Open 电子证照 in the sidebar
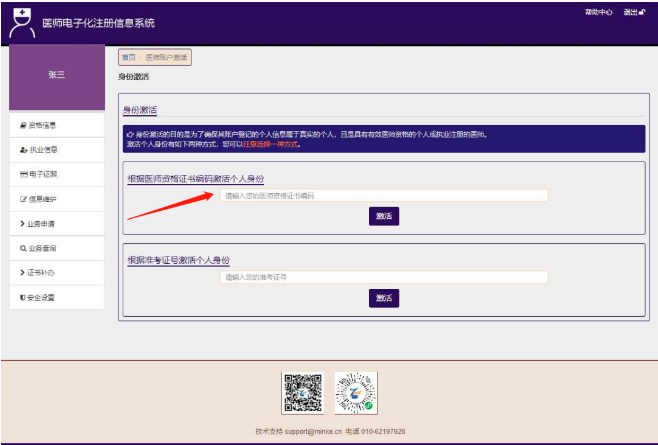This screenshot has height=445, width=658. coord(40,174)
